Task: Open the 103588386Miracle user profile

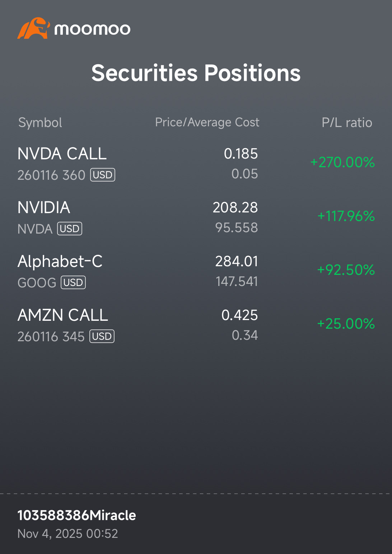Action: pyautogui.click(x=77, y=515)
